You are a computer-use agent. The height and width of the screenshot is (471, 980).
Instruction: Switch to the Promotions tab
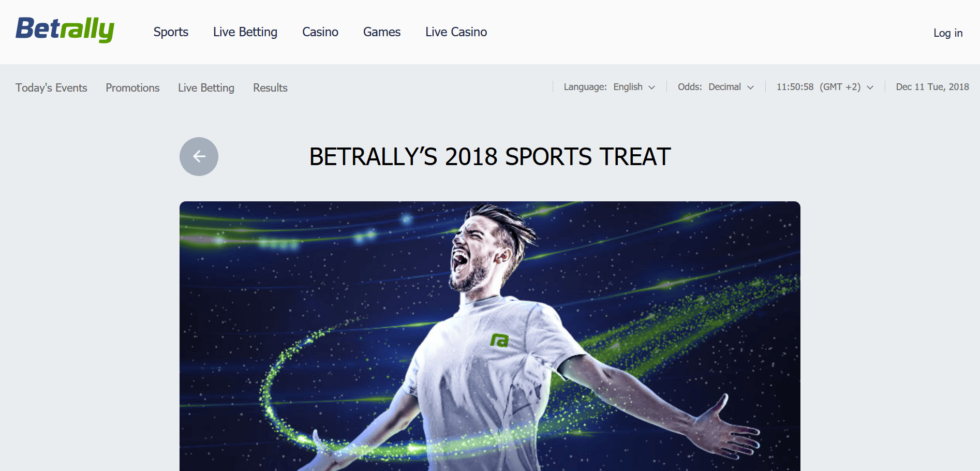132,88
